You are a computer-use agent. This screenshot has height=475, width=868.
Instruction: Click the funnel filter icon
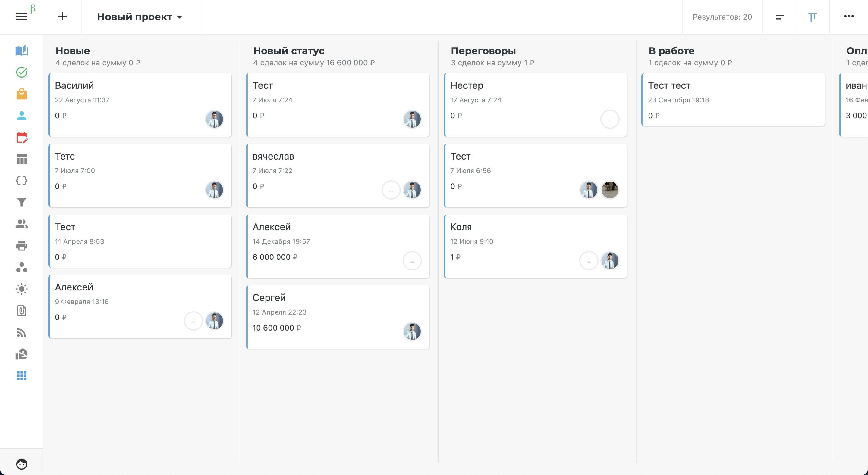[x=22, y=202]
